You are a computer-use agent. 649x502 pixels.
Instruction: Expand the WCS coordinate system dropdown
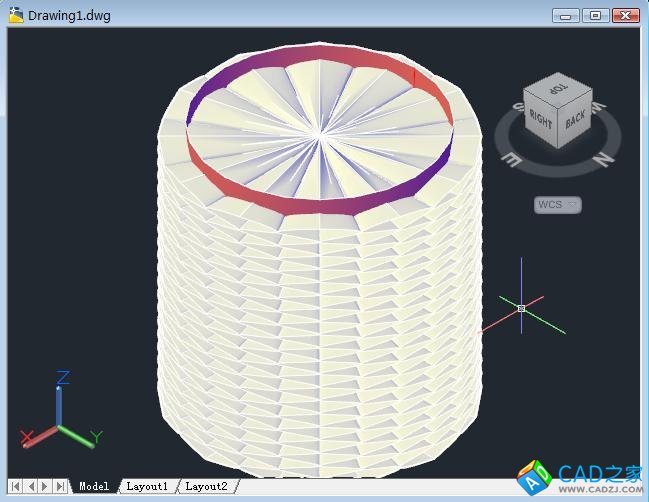tap(572, 205)
